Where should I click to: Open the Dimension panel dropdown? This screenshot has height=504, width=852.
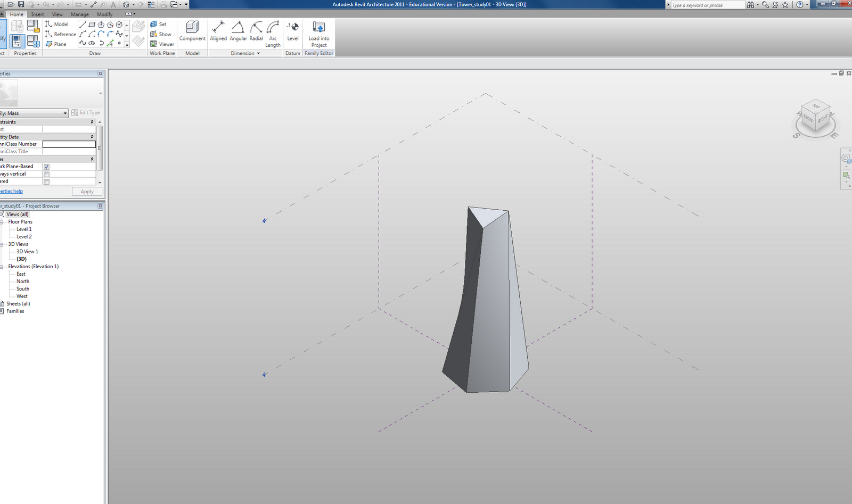[x=257, y=53]
